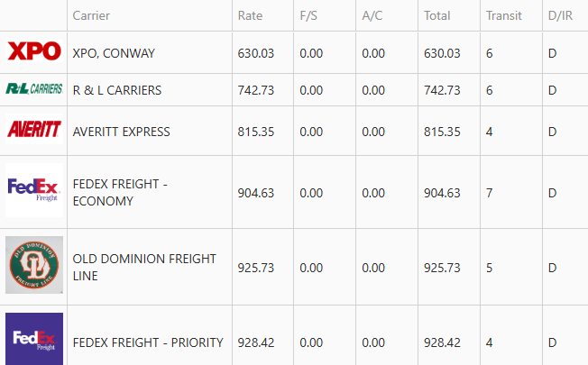The width and height of the screenshot is (588, 365).
Task: Click the 630.03 total for XPO
Action: (x=442, y=53)
